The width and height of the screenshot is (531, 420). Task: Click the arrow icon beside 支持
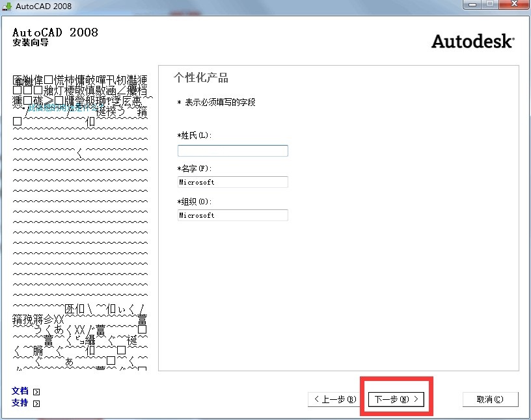coord(36,404)
